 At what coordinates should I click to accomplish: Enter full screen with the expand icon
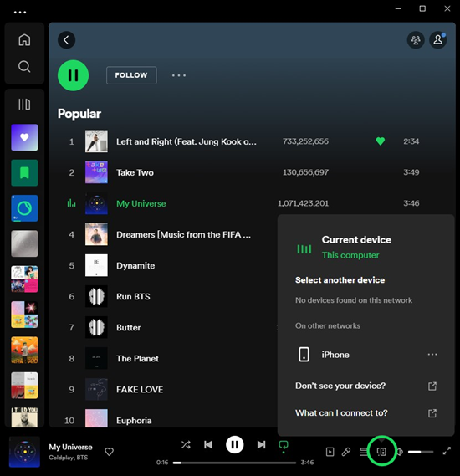[x=447, y=451]
